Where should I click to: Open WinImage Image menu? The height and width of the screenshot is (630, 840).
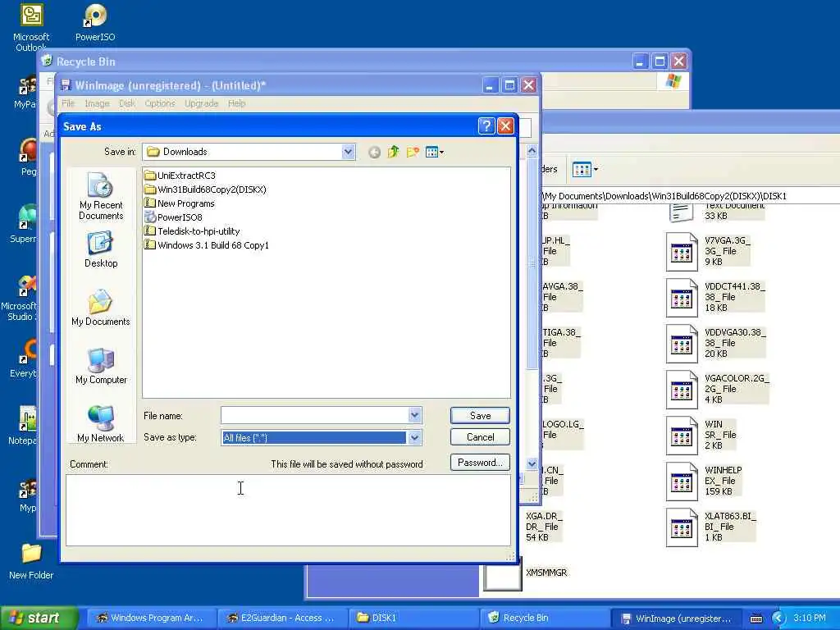[97, 103]
